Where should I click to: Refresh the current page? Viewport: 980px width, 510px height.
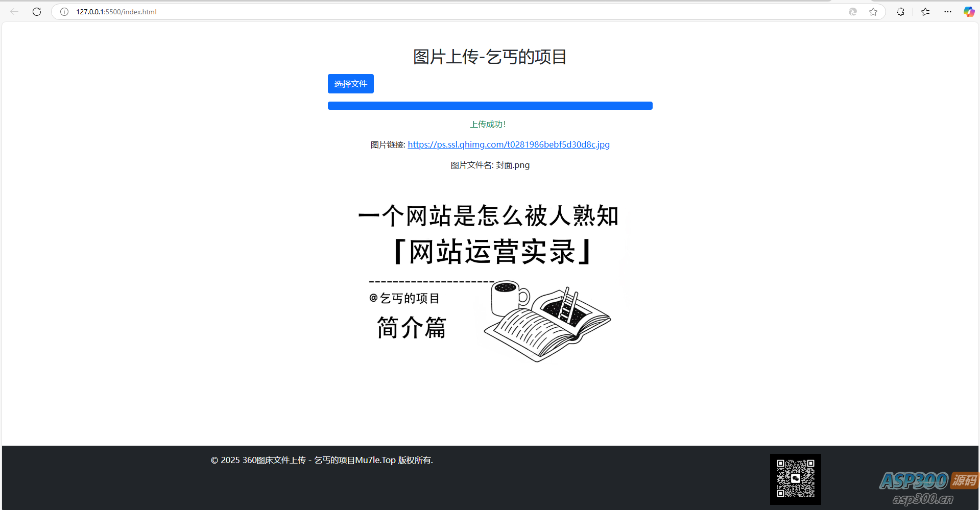(x=36, y=11)
